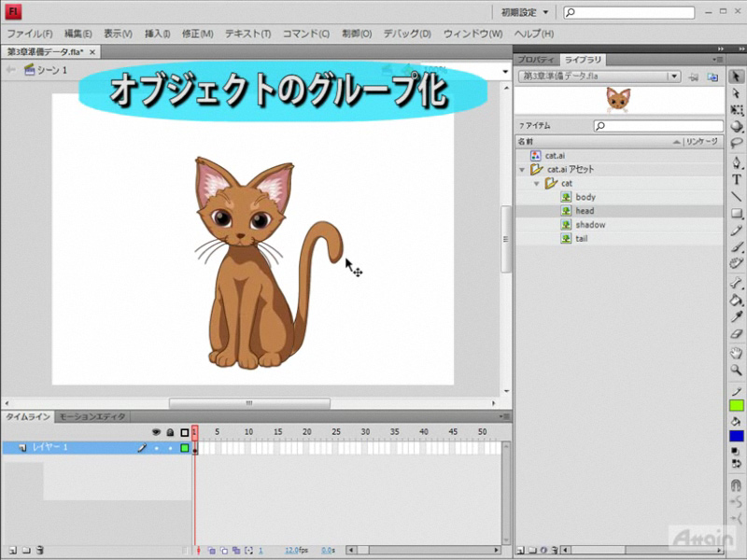747x560 pixels.
Task: Click the Delete layer trash icon
Action: tap(40, 551)
